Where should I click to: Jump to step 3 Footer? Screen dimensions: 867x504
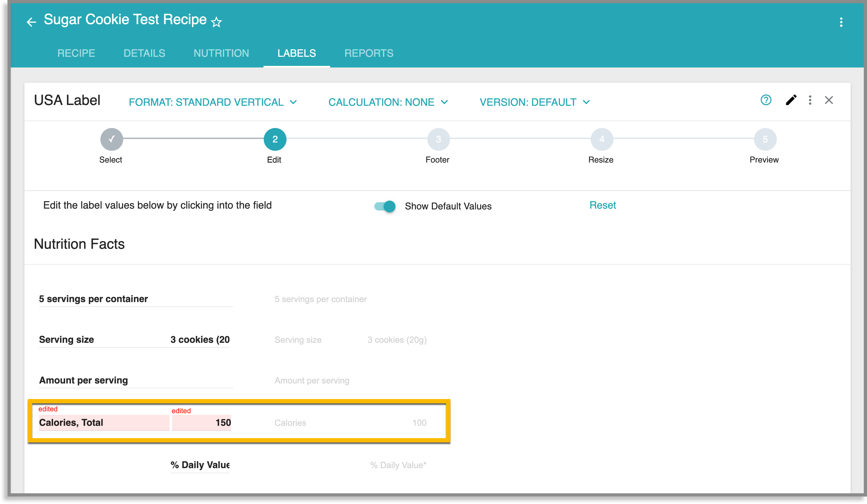(438, 139)
